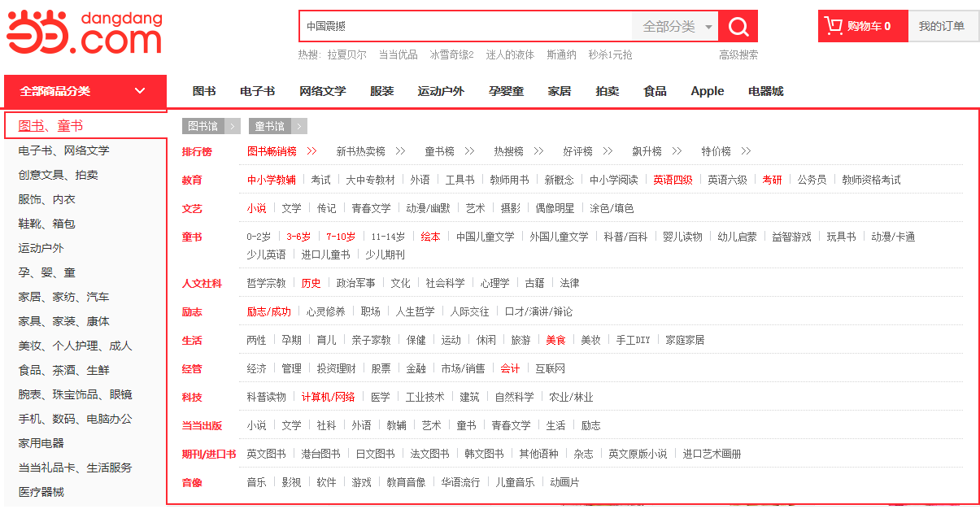Image resolution: width=980 pixels, height=509 pixels.
Task: Click hot search term 冰雪奇缘2
Action: click(x=451, y=54)
